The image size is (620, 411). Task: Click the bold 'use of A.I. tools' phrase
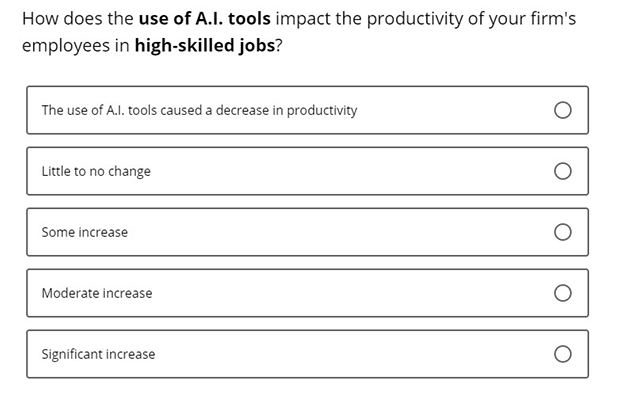(x=204, y=19)
